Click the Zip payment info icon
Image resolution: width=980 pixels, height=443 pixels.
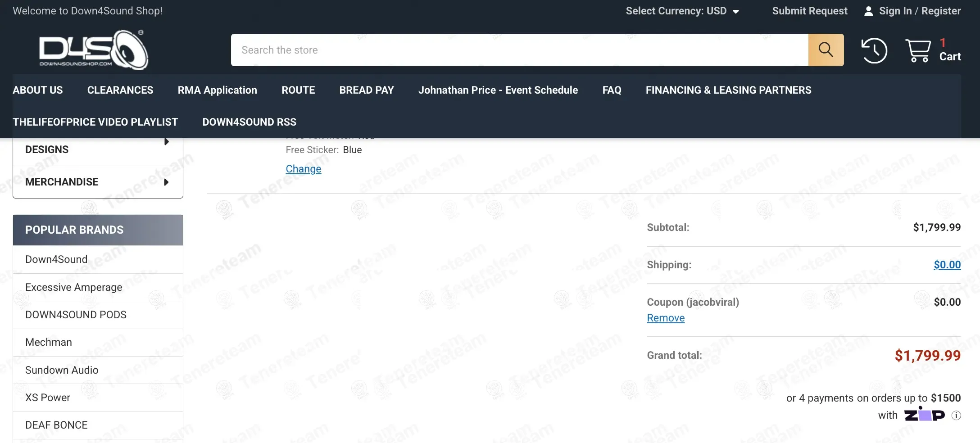tap(956, 415)
